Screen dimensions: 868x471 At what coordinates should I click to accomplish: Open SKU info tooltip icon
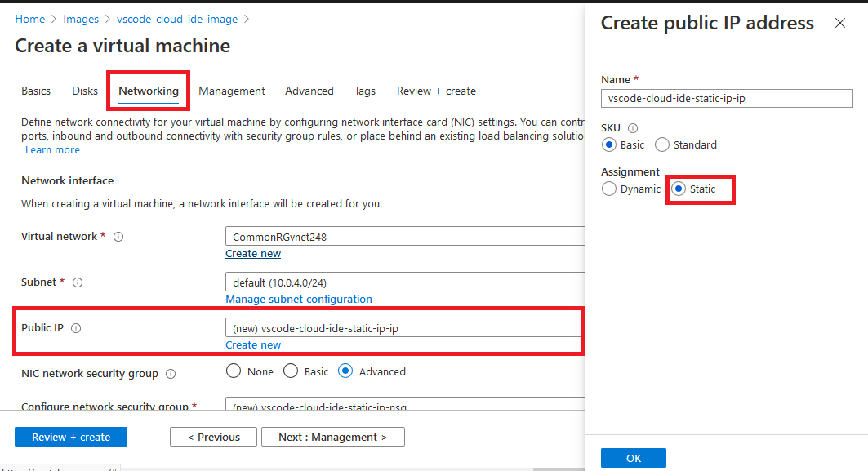tap(633, 128)
